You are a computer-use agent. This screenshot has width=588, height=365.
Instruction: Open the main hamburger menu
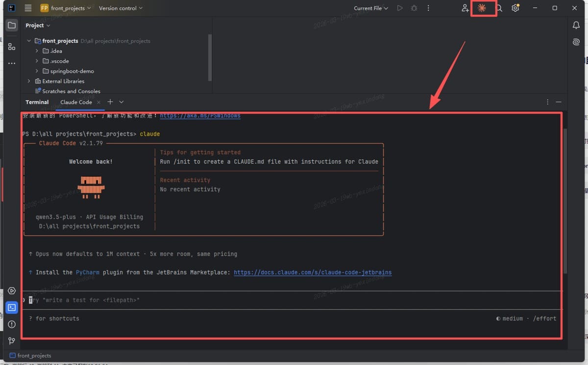[x=28, y=8]
